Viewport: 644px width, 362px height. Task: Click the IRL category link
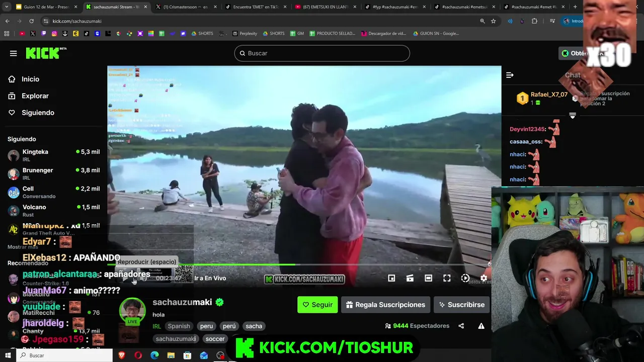pyautogui.click(x=156, y=326)
